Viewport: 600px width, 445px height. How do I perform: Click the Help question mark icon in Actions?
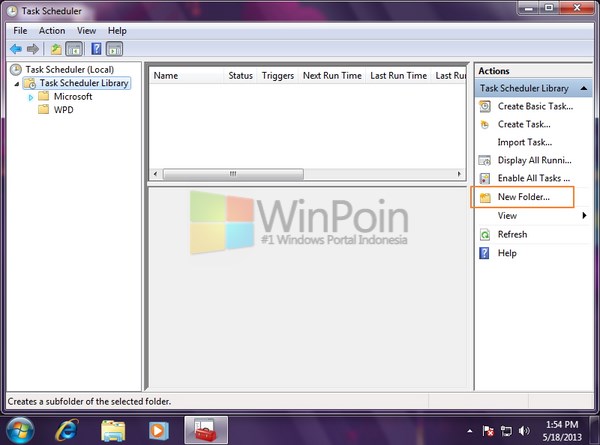(484, 253)
